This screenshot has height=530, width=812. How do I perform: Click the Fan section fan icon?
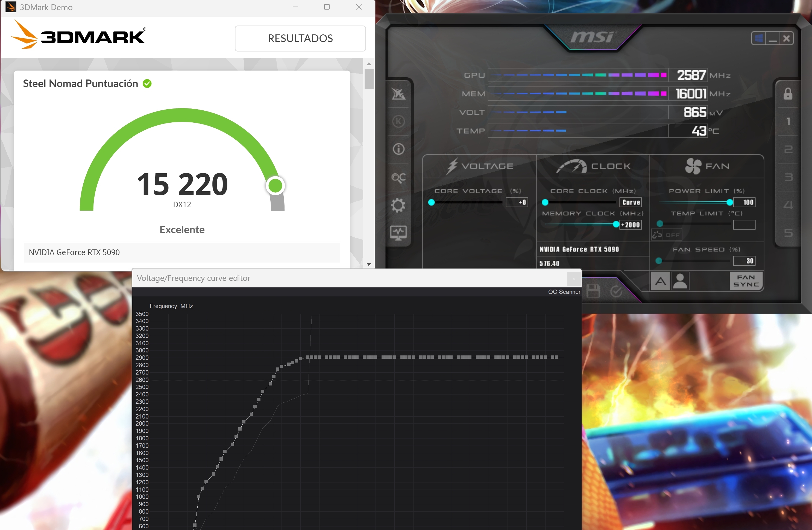click(693, 166)
